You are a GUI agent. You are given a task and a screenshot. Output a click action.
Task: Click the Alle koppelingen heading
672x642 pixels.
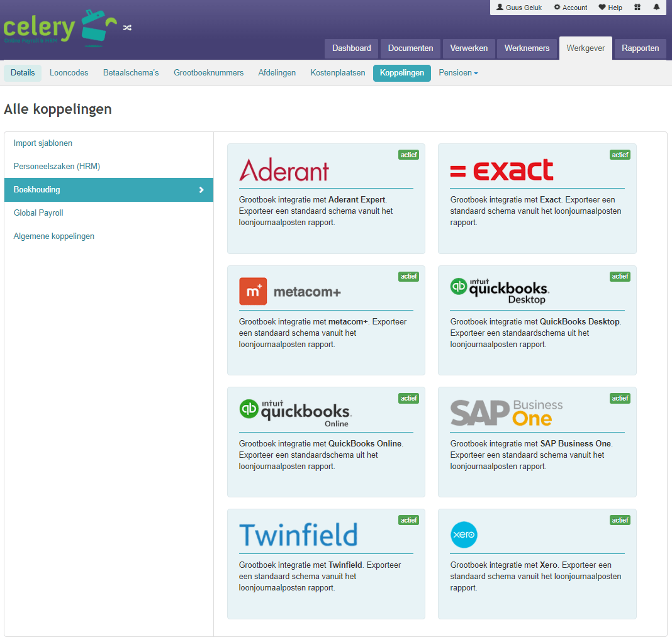coord(58,109)
